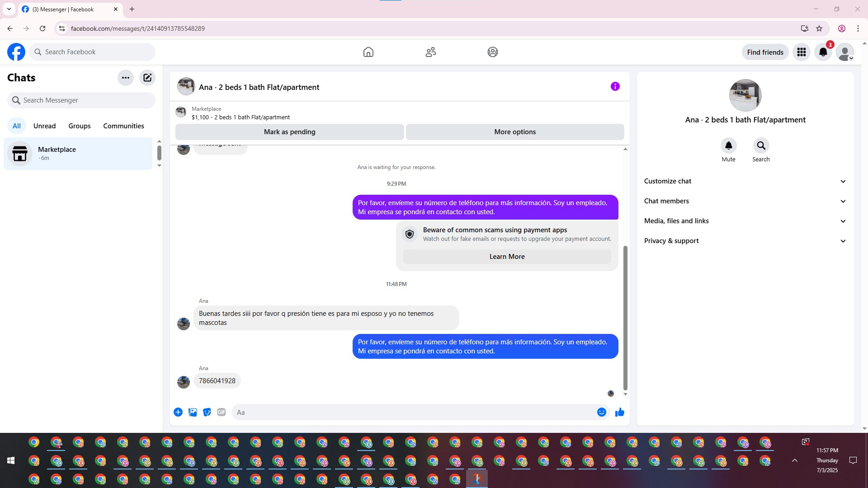Open the notifications bell
Screen dimensions: 868x488
coord(823,52)
